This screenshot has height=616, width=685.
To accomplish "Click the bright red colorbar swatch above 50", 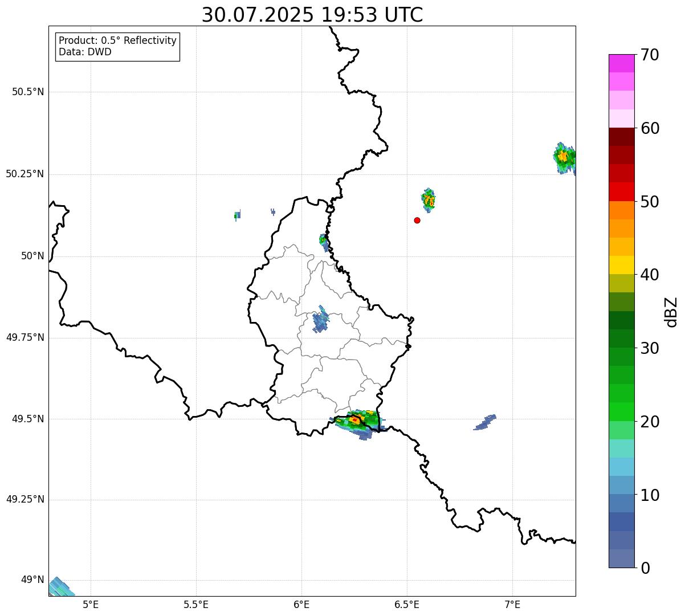I will point(621,191).
